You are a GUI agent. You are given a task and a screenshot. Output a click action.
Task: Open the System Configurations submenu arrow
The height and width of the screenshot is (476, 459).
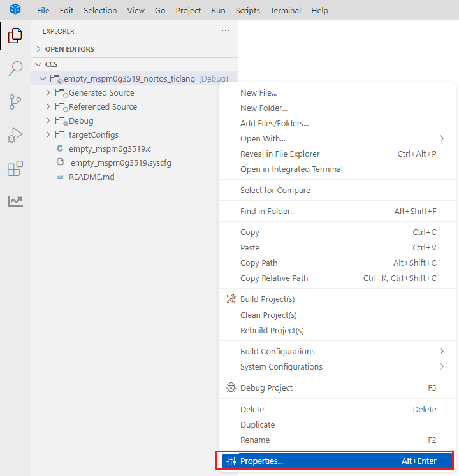click(x=442, y=366)
